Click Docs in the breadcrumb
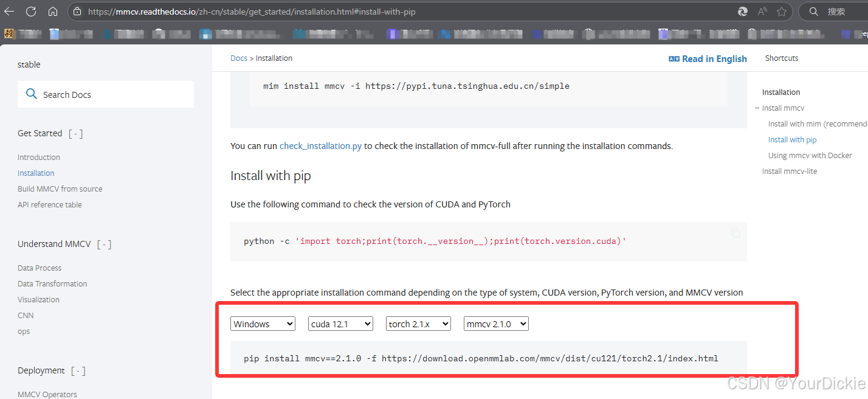Screen dimensions: 868x399 (239, 58)
